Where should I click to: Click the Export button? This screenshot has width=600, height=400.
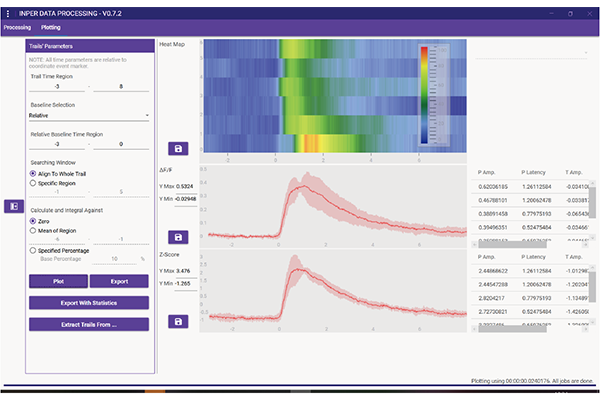(121, 282)
